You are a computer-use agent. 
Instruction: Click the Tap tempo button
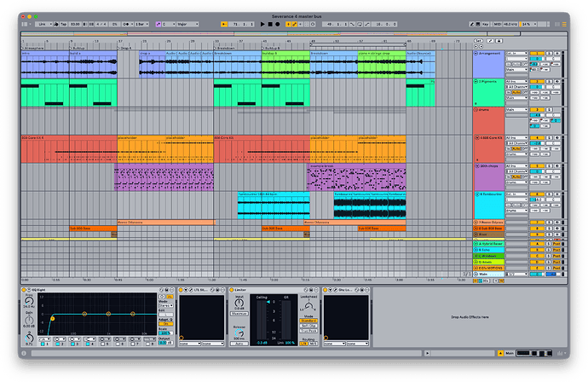click(x=63, y=24)
